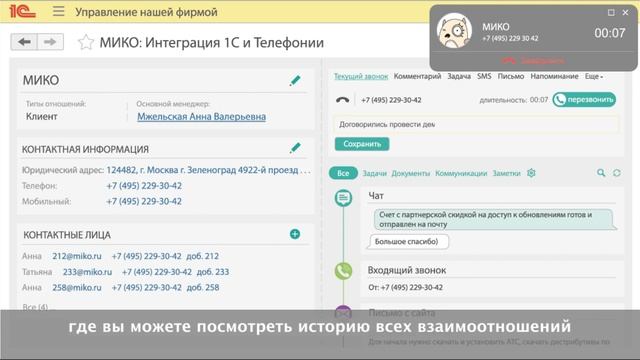
Task: Email 212@miko.ru contact Анна
Action: 77,256
